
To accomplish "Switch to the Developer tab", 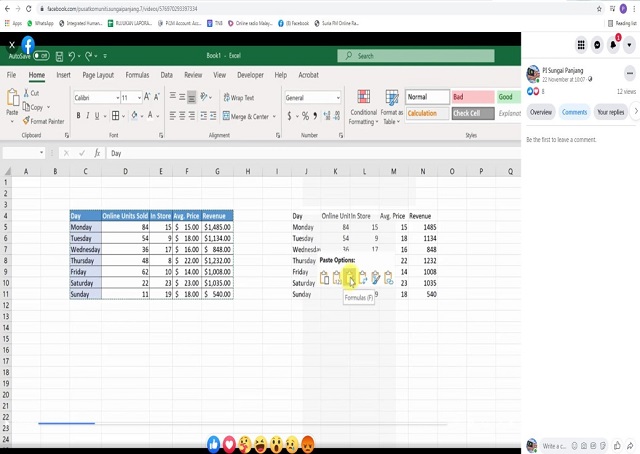I will coord(250,75).
